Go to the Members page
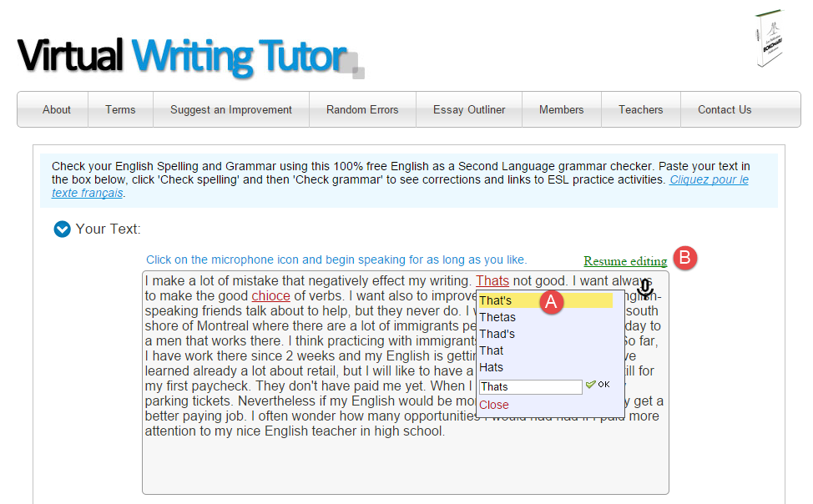This screenshot has width=813, height=504. [x=562, y=109]
